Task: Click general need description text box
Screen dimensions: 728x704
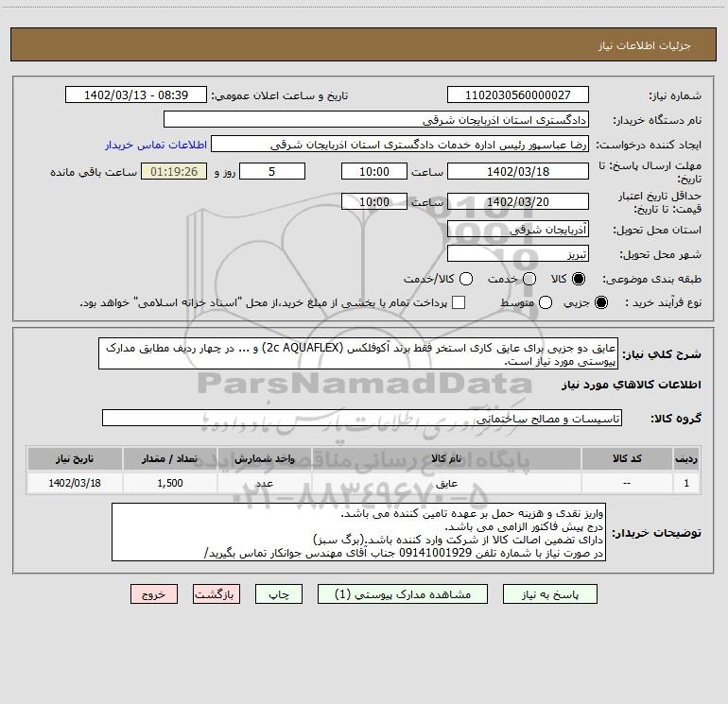Action: pos(358,353)
